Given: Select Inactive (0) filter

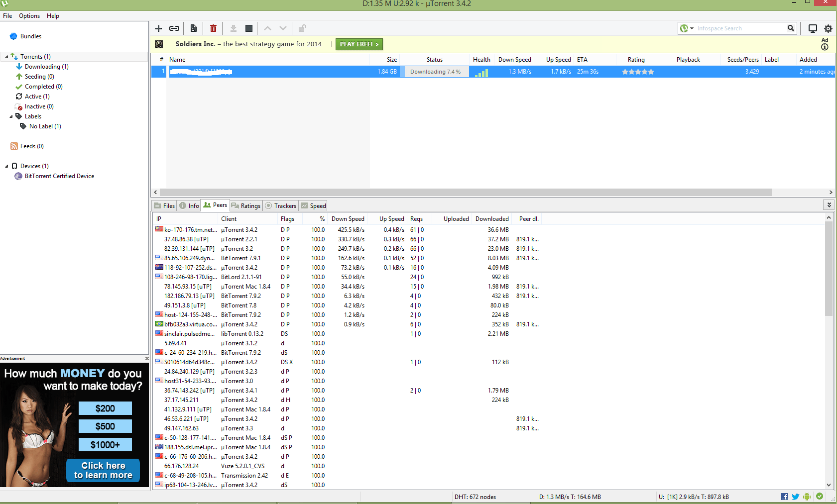Looking at the screenshot, I should (x=39, y=106).
